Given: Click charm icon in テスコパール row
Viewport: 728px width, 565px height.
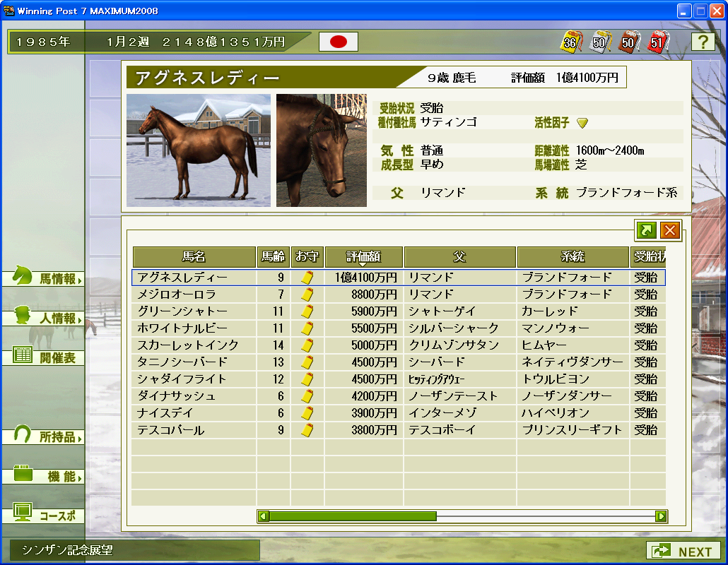Looking at the screenshot, I should [307, 430].
